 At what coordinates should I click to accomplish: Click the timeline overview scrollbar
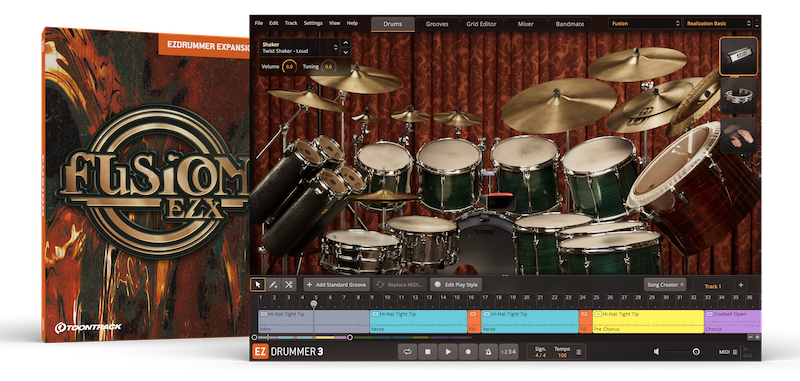click(x=302, y=337)
